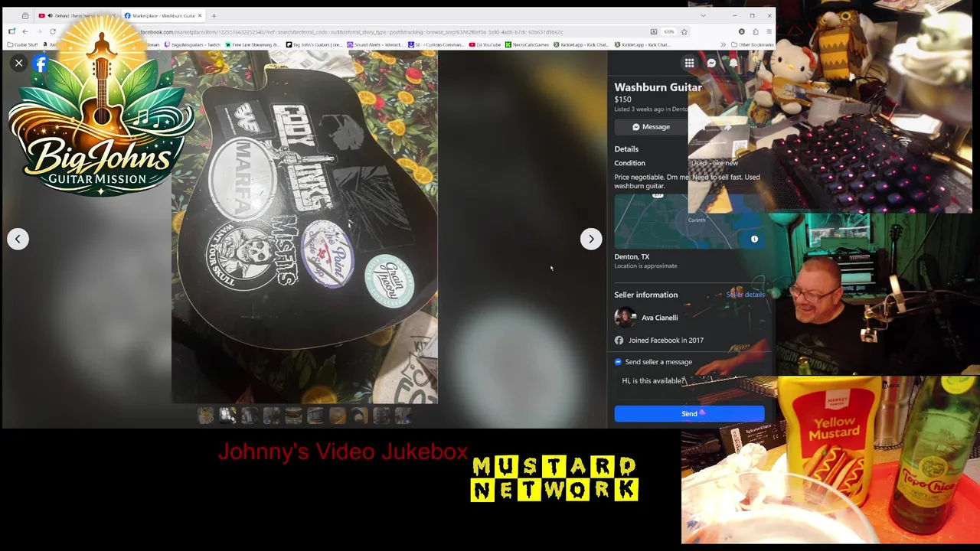Select the third photo thumbnail
The image size is (980, 551).
[x=250, y=416]
